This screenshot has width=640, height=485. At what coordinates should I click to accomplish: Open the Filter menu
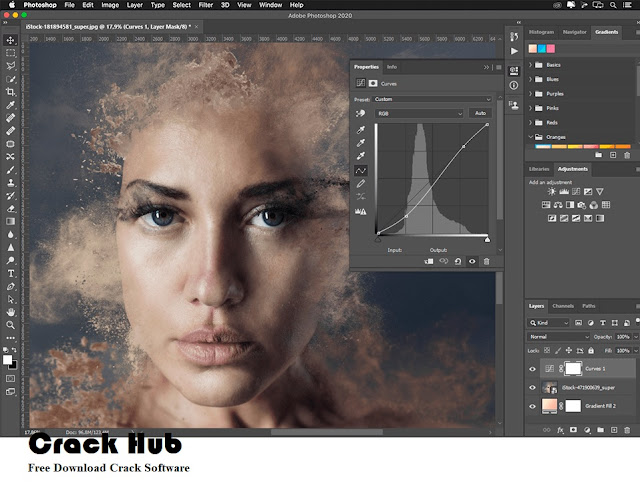205,5
